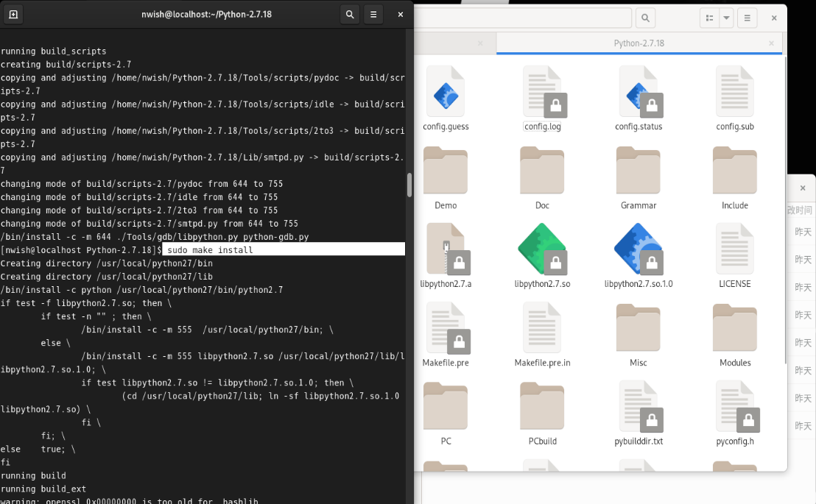This screenshot has width=816, height=504.
Task: Select the libpython2.7.a archive icon
Action: click(446, 249)
